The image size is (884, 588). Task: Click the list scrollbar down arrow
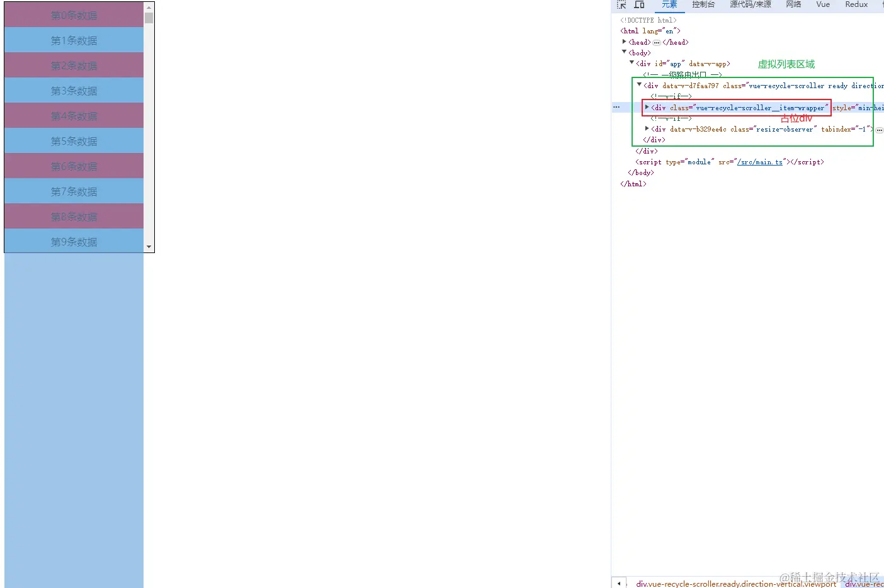(149, 247)
